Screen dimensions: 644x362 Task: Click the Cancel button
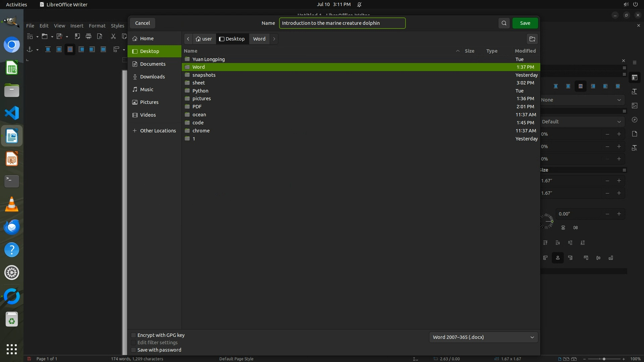[x=142, y=23]
